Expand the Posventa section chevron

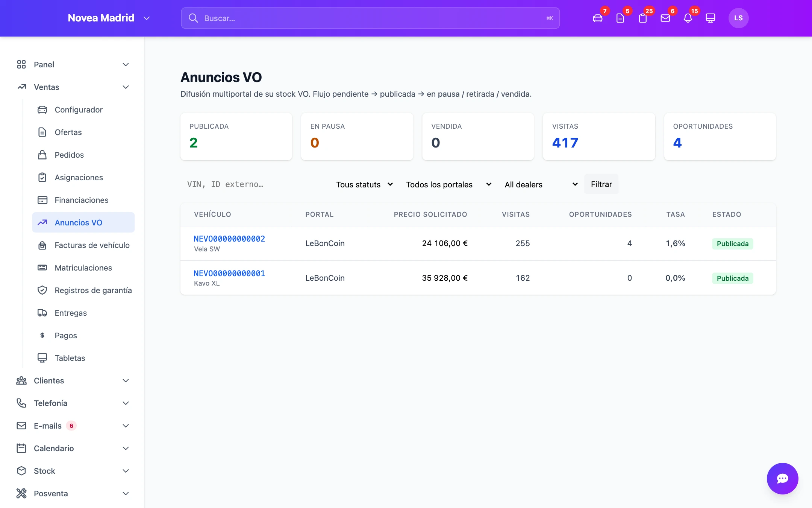pyautogui.click(x=126, y=493)
